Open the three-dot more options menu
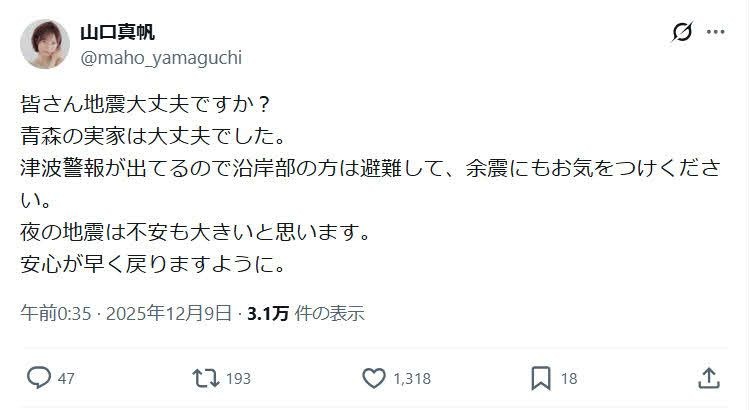The image size is (750, 410). pos(715,32)
